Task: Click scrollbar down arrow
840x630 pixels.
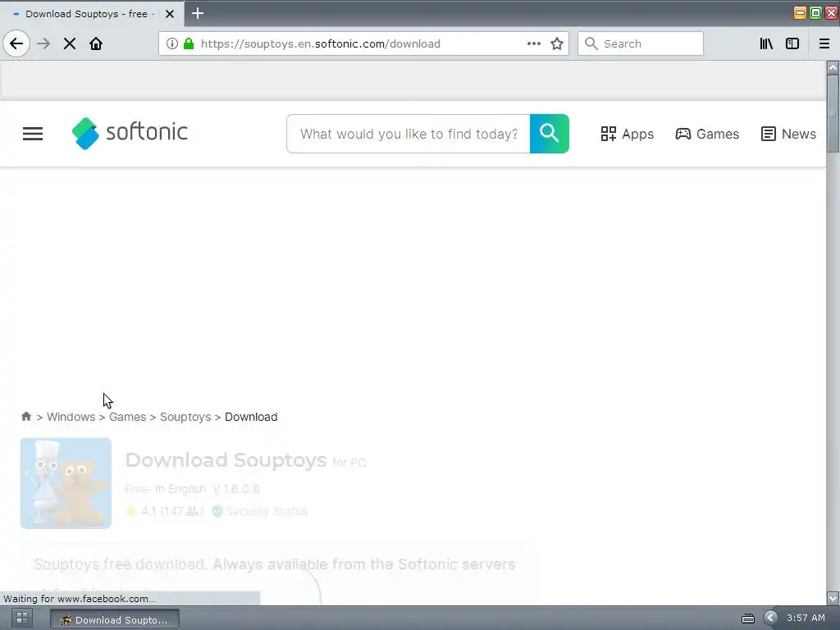Action: 833,597
